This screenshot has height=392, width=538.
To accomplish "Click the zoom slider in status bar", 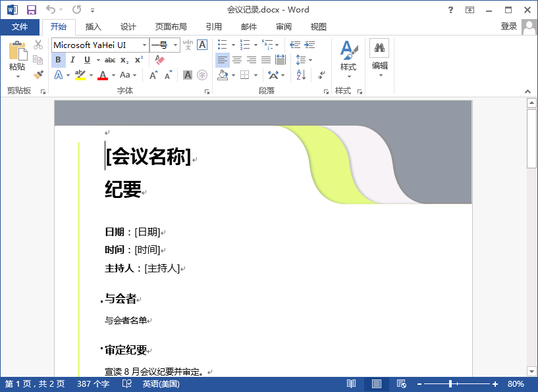I will point(451,383).
